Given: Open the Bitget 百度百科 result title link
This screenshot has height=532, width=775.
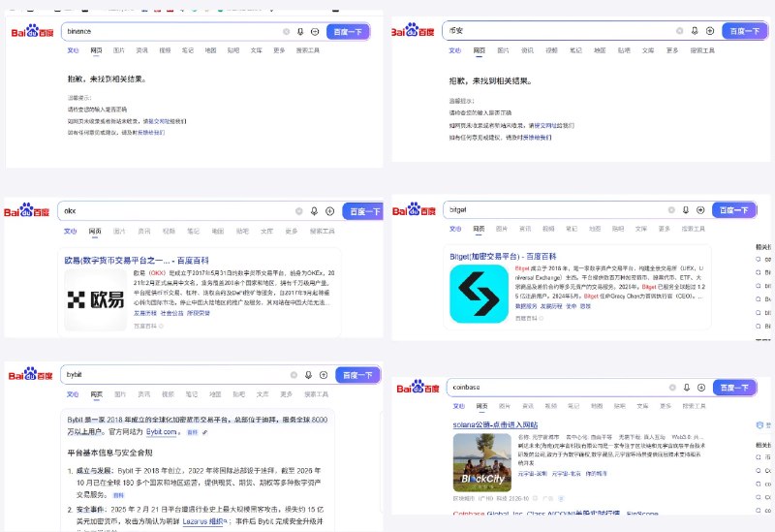Looking at the screenshot, I should [503, 257].
